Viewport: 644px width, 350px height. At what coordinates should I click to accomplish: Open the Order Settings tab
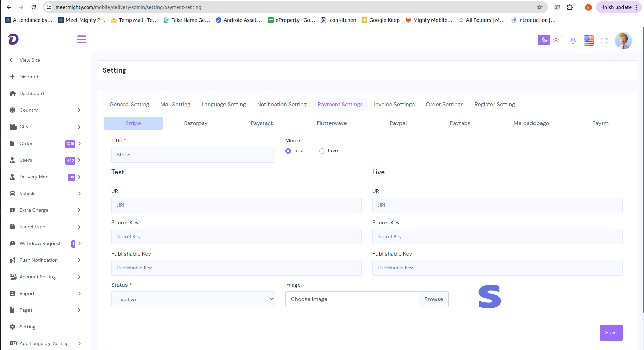[x=445, y=105]
